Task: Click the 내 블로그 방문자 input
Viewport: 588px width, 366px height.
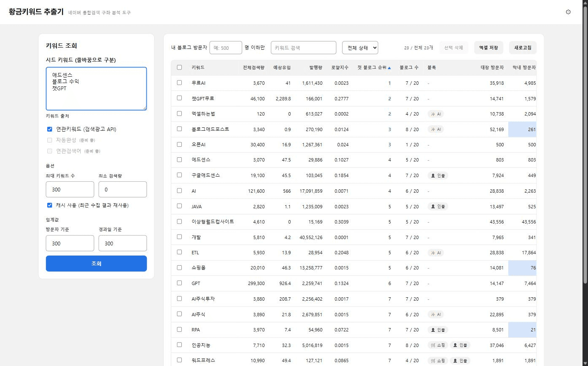Action: click(226, 48)
